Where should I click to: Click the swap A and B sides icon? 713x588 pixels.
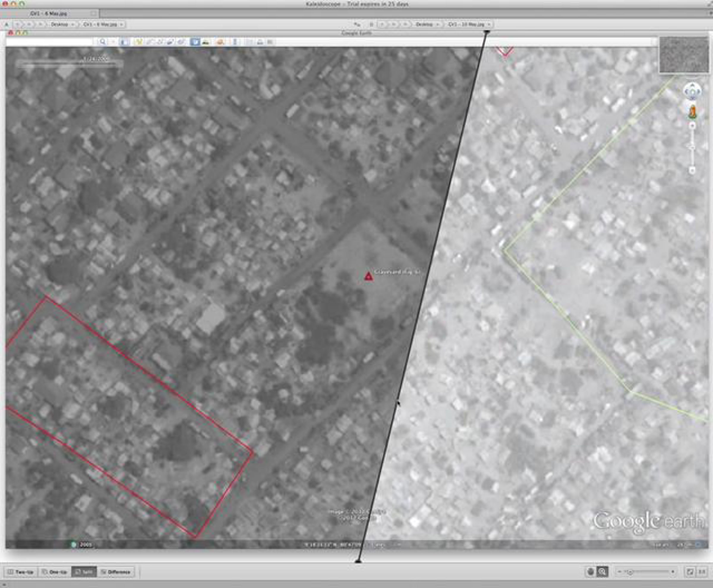[356, 24]
